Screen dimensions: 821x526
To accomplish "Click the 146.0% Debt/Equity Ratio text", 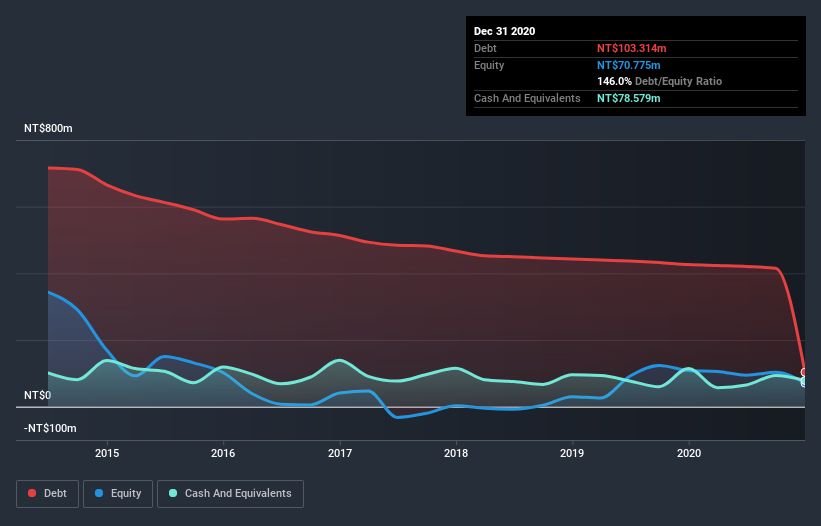I will (x=659, y=81).
